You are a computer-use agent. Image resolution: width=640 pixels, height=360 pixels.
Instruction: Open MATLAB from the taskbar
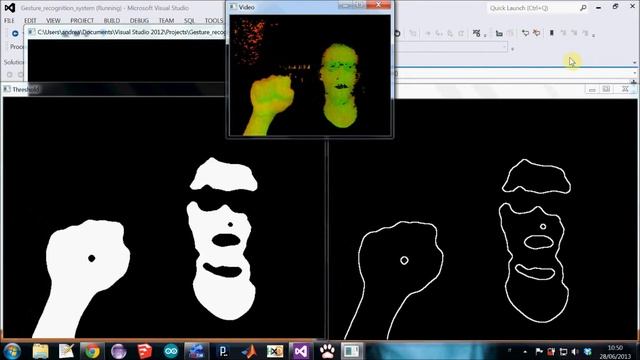(x=249, y=351)
